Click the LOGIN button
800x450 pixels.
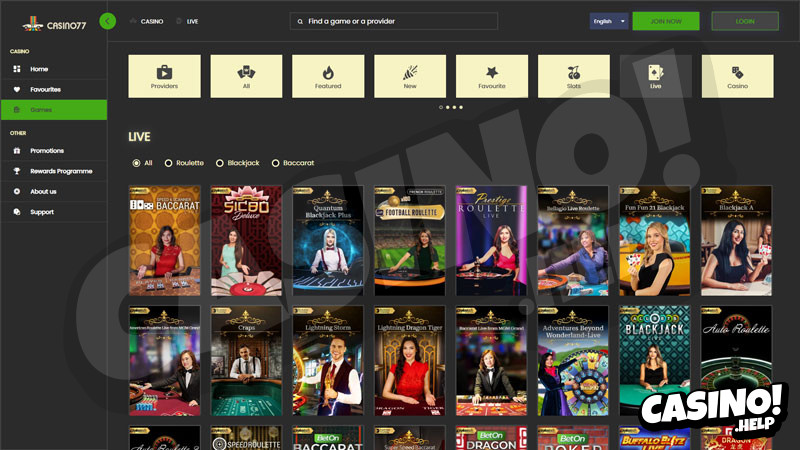745,21
